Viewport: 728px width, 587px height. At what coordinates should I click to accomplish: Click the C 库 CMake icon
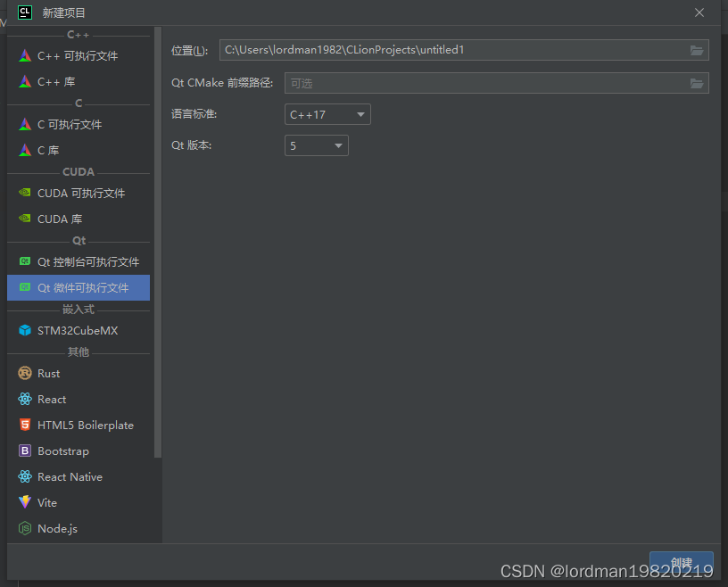click(x=25, y=150)
